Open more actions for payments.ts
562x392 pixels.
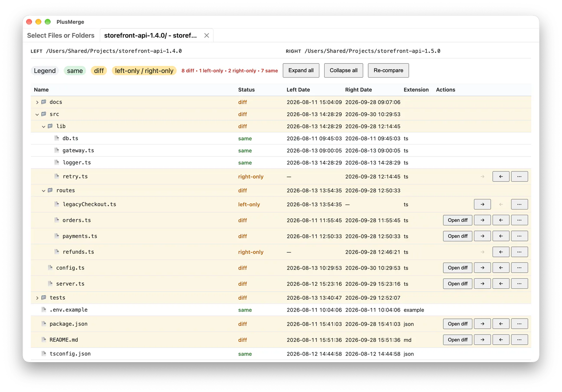(519, 236)
